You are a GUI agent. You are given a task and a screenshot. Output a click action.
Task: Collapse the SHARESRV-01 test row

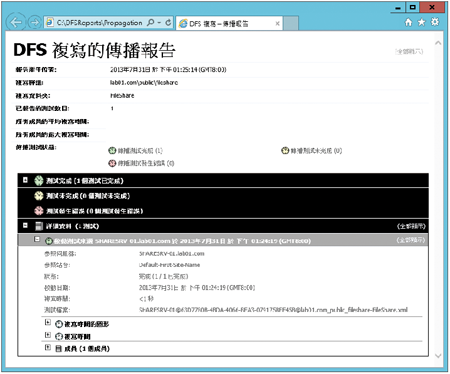[x=37, y=239]
